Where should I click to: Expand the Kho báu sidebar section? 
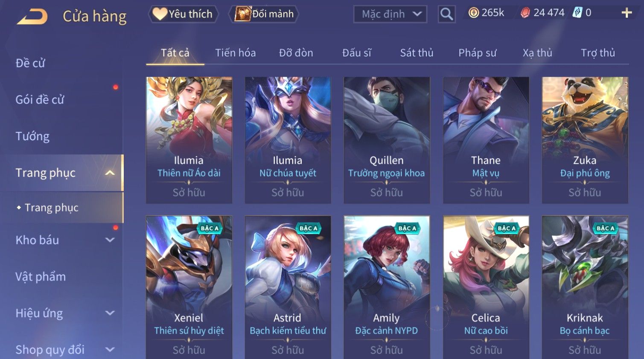pyautogui.click(x=110, y=240)
